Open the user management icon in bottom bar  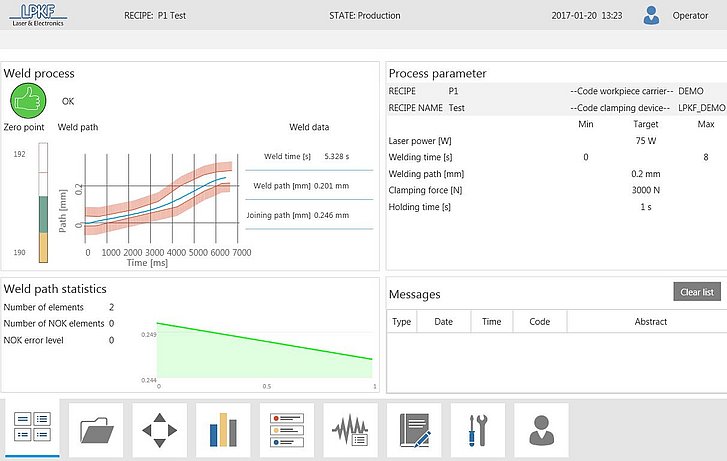541,429
